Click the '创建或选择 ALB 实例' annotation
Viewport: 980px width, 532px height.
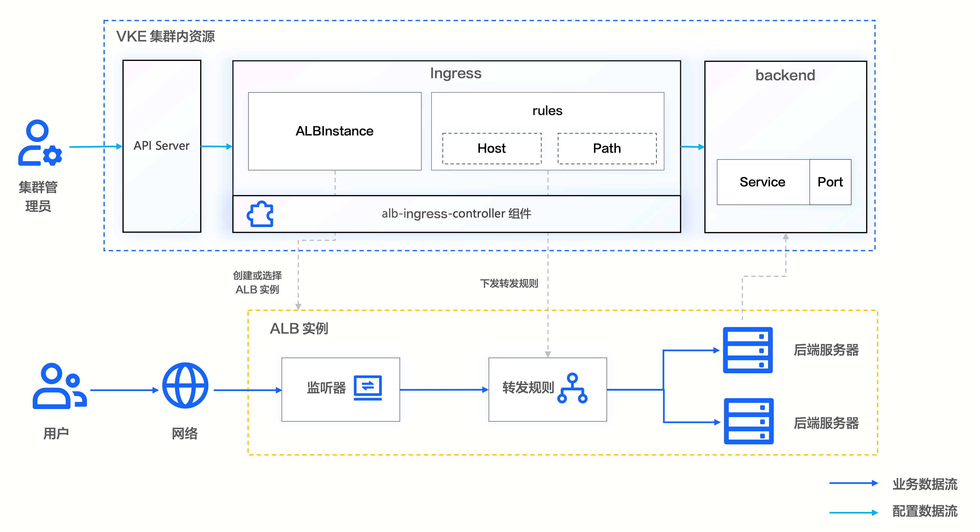point(258,283)
